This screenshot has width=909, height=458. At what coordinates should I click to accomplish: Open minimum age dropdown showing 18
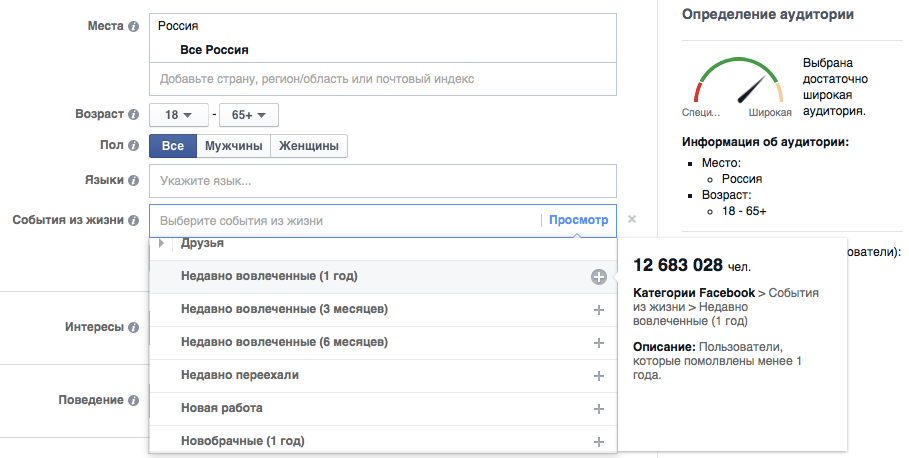(178, 115)
